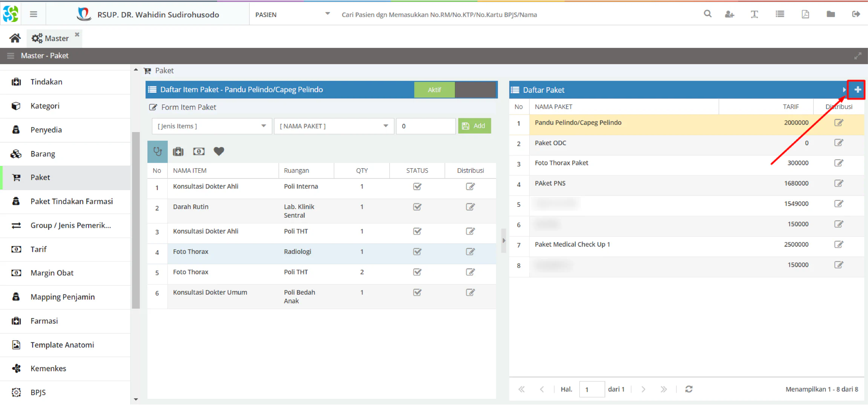Toggle status of Foto Thorax Radiologi
Viewport: 868px width, 406px height.
pos(417,252)
